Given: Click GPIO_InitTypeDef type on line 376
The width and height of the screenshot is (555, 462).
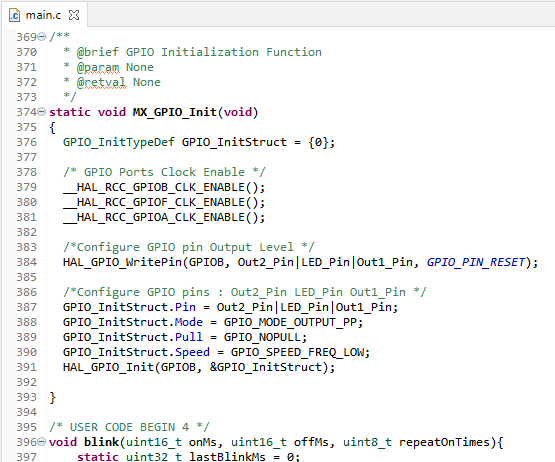Looking at the screenshot, I should point(119,142).
